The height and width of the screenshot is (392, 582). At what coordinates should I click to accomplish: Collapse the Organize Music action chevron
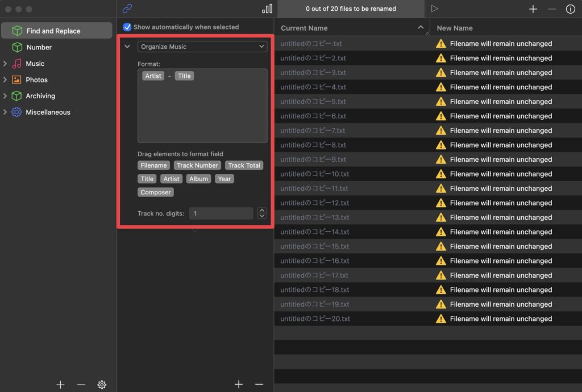point(127,47)
